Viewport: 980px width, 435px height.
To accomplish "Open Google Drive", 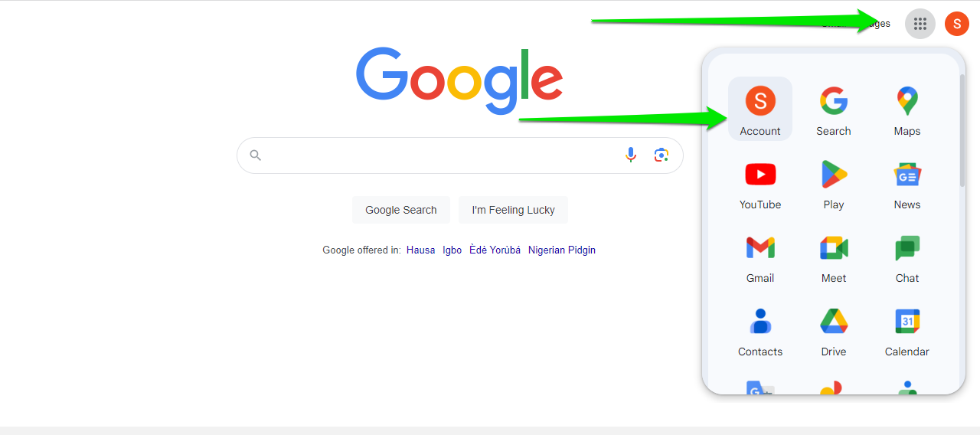I will [x=834, y=329].
